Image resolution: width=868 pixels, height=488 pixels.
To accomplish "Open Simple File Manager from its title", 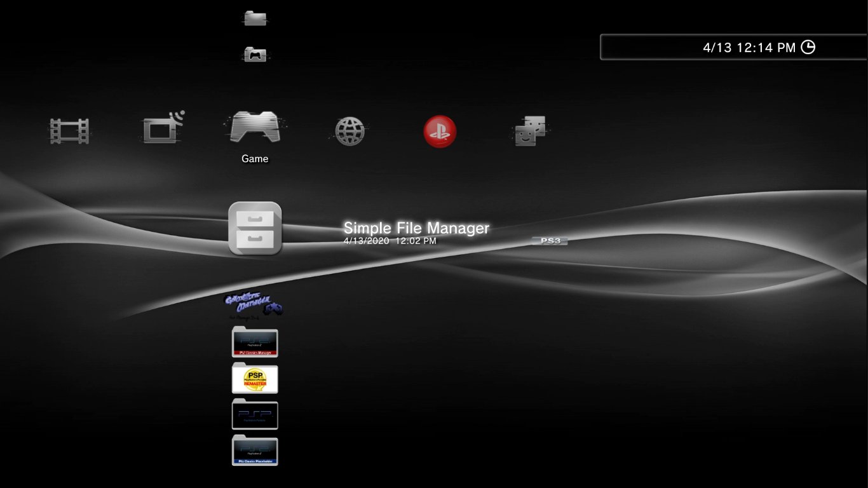I will pos(416,228).
